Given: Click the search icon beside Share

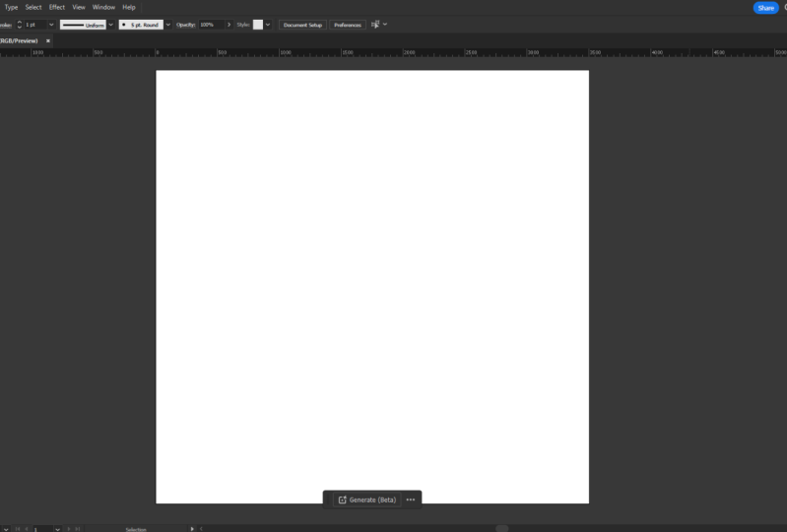Looking at the screenshot, I should click(785, 8).
